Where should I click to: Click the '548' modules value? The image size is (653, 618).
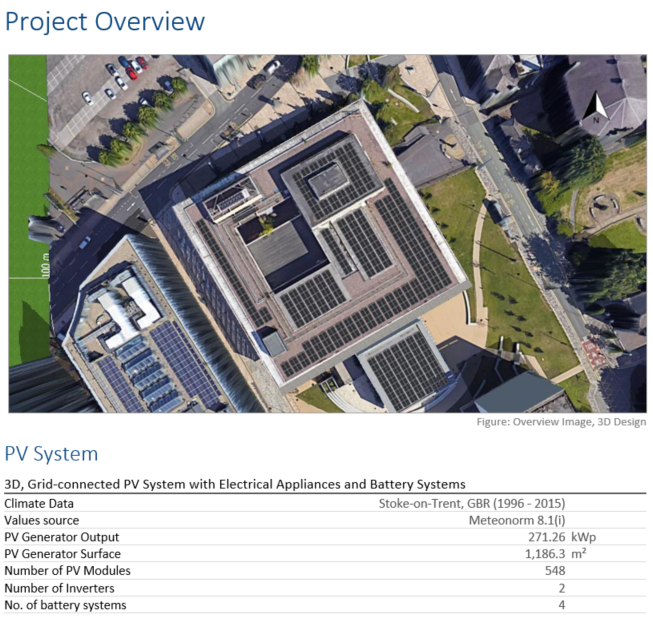(555, 571)
